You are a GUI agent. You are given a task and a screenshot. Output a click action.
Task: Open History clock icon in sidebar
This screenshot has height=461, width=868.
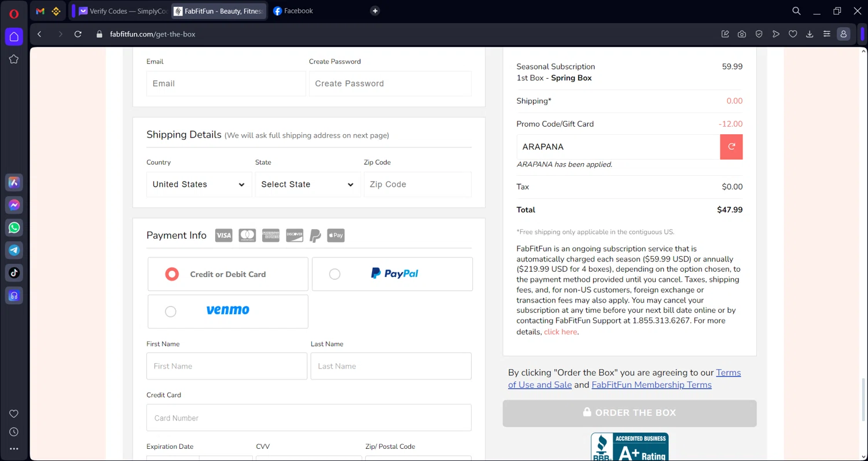(x=14, y=432)
